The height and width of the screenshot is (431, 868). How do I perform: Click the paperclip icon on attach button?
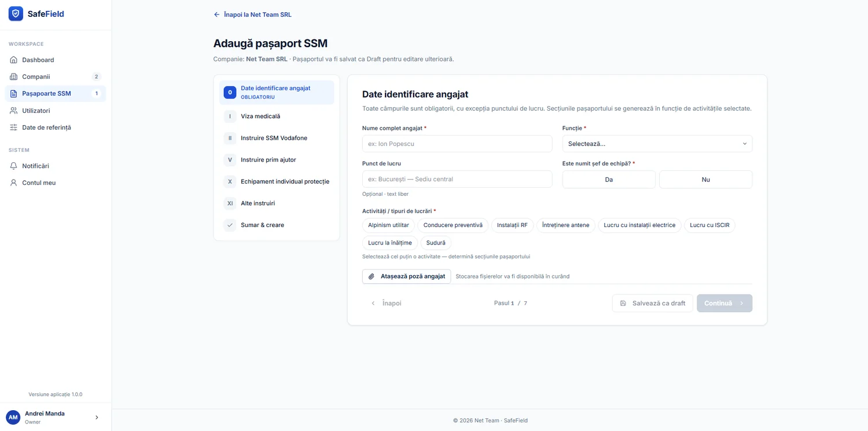pos(372,276)
